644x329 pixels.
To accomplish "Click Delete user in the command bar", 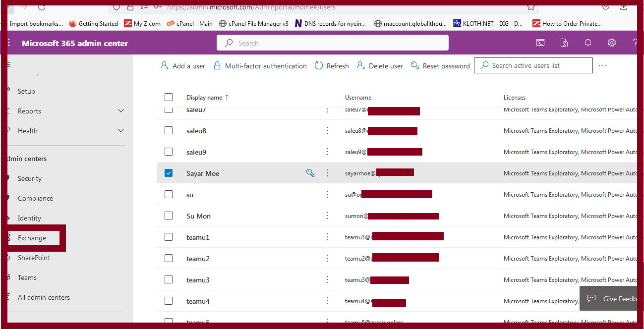I will click(x=380, y=66).
